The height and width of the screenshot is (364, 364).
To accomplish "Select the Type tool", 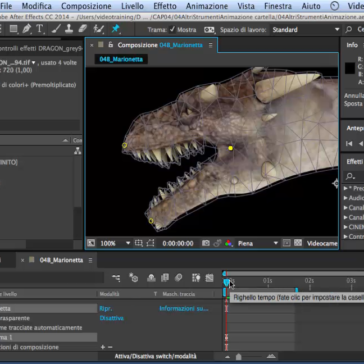I will point(39,29).
